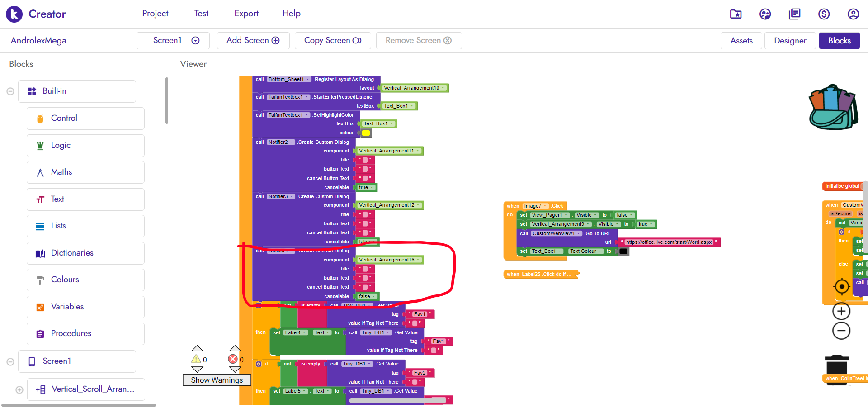The width and height of the screenshot is (868, 408).
Task: Center the workspace with the target icon
Action: click(x=841, y=286)
